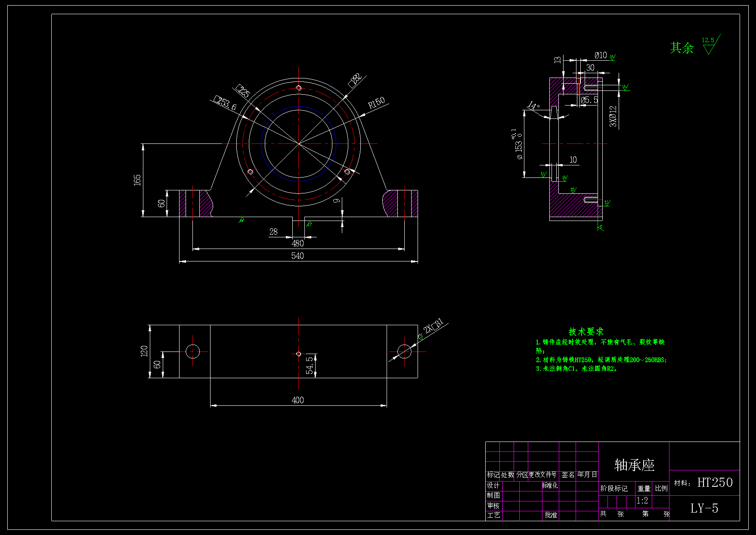The height and width of the screenshot is (535, 756).
Task: Click the Ø153 toleranced dimension
Action: (x=517, y=145)
